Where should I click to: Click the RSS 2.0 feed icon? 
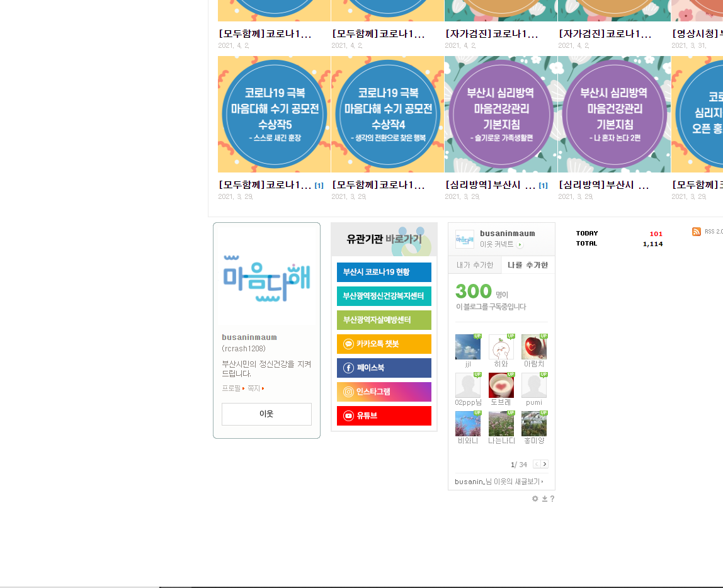pos(696,232)
